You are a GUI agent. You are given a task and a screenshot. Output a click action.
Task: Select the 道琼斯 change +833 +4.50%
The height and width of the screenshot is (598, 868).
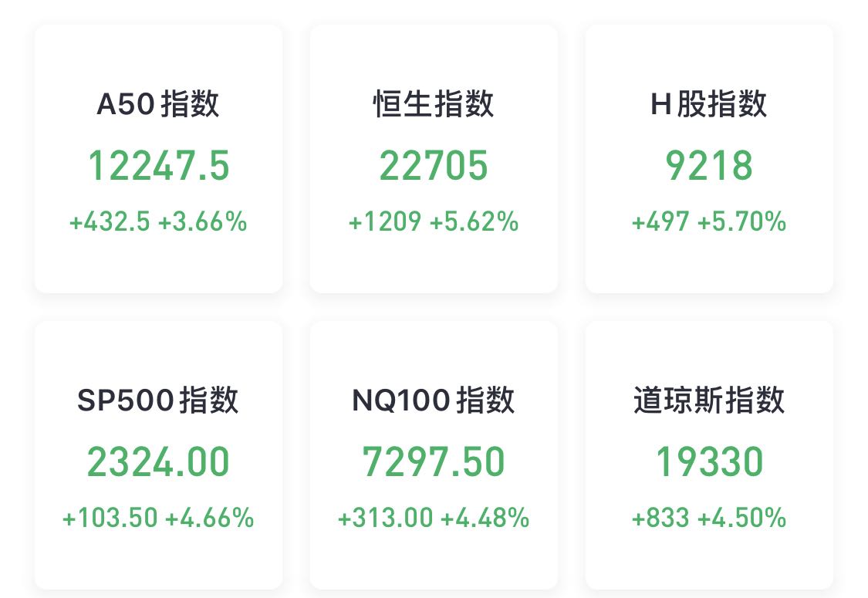tap(709, 519)
